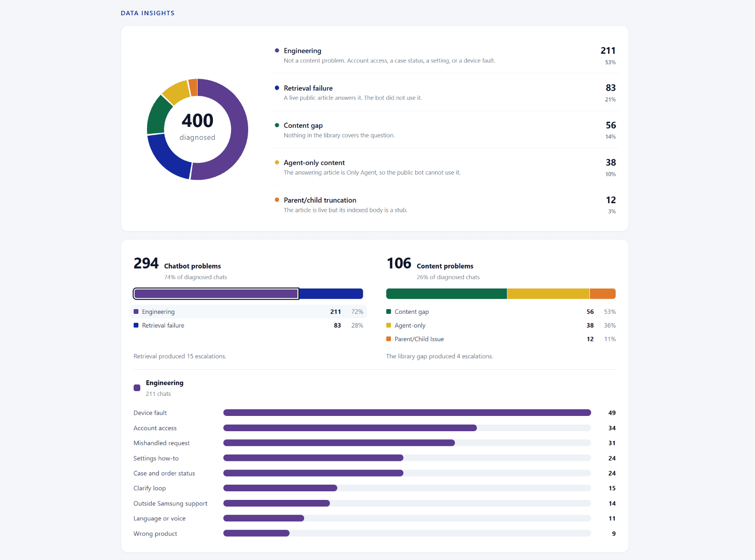Select the blue Retrieval failure stacked bar segment

coord(331,294)
